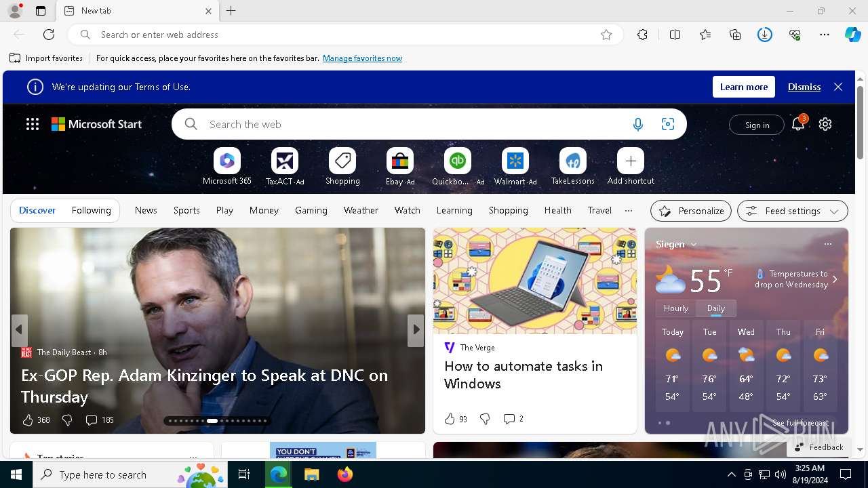Click the Personalize button
Viewport: 868px width, 488px height.
tap(691, 211)
